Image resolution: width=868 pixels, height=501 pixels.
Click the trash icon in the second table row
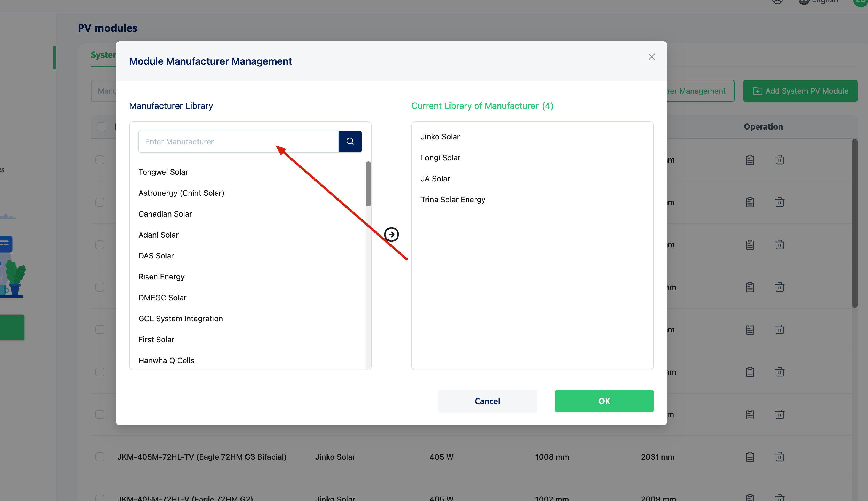pyautogui.click(x=779, y=202)
